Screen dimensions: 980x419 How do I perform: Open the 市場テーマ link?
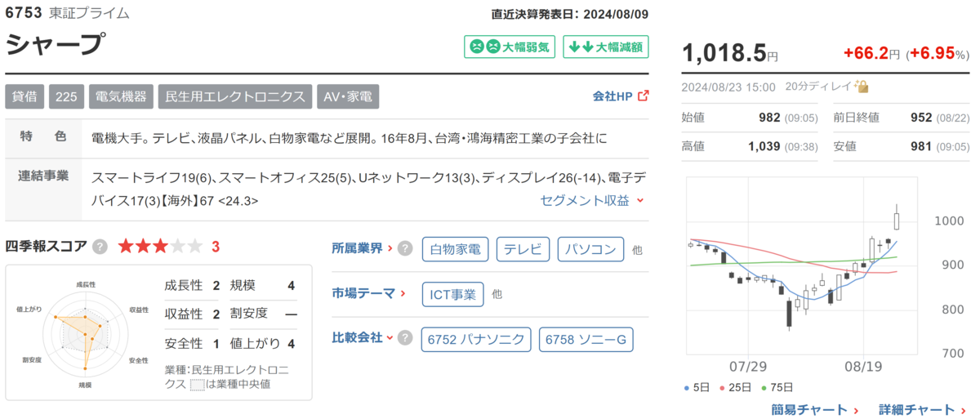click(x=362, y=292)
